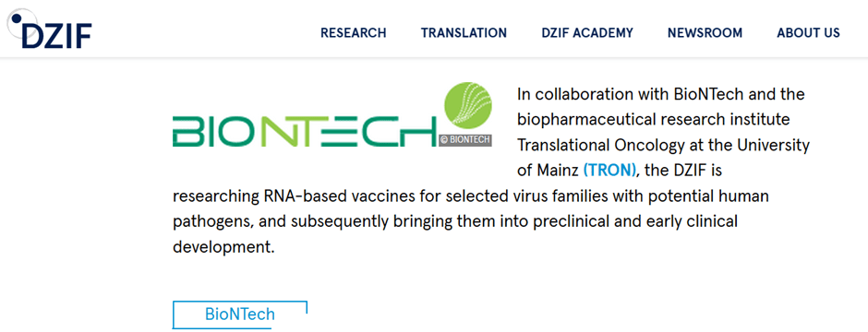Click the words "biopharmaceutical research institute"

[x=653, y=120]
